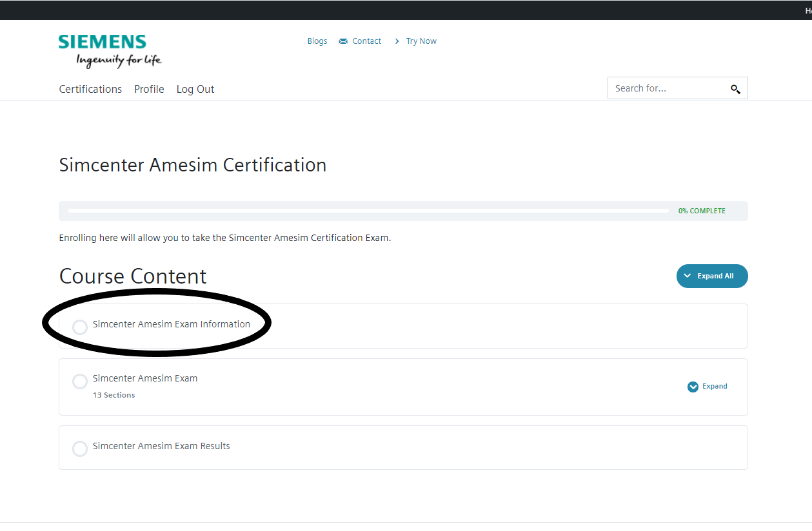The image size is (812, 531).
Task: Click the completion circle beside Simcenter Amesim Exam
Action: click(80, 381)
